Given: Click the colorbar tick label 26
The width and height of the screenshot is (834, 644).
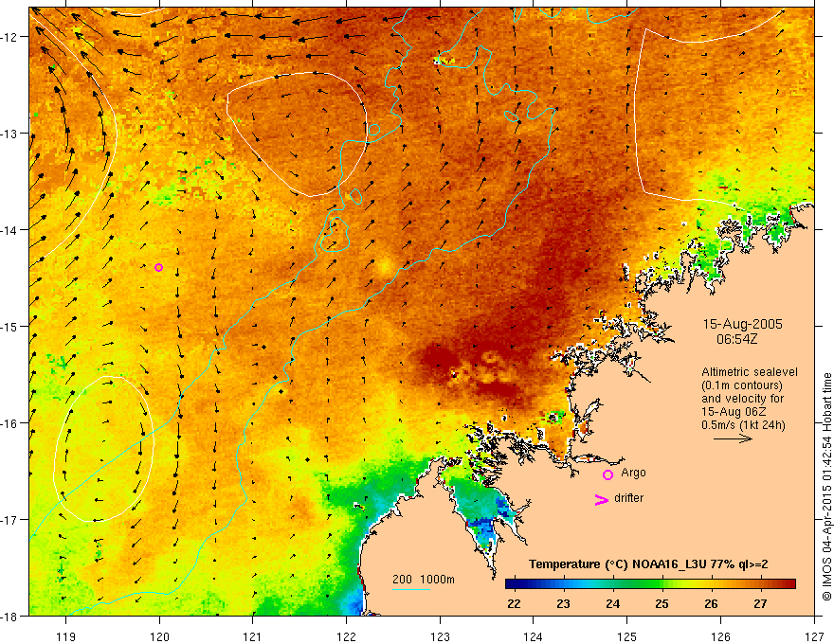Looking at the screenshot, I should (711, 604).
